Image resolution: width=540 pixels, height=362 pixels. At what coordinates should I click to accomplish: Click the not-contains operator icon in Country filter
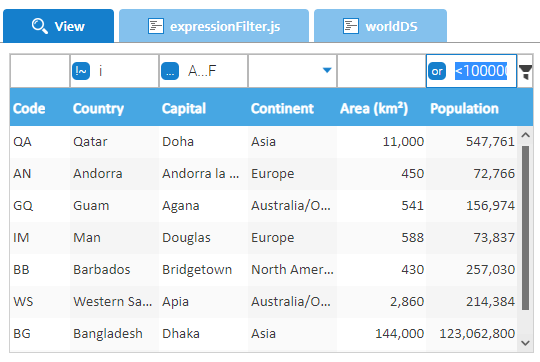[x=81, y=71]
